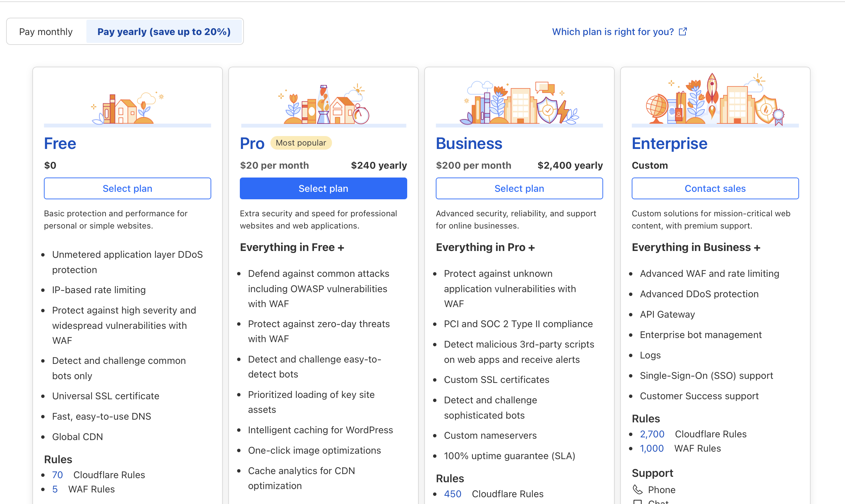Screen dimensions: 845x504
Task: Select the Business plan button
Action: [519, 188]
